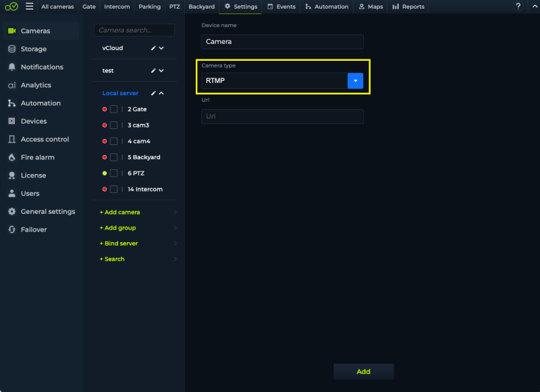This screenshot has height=392, width=540.
Task: Check the 14 Intercom camera checkbox
Action: pos(113,190)
